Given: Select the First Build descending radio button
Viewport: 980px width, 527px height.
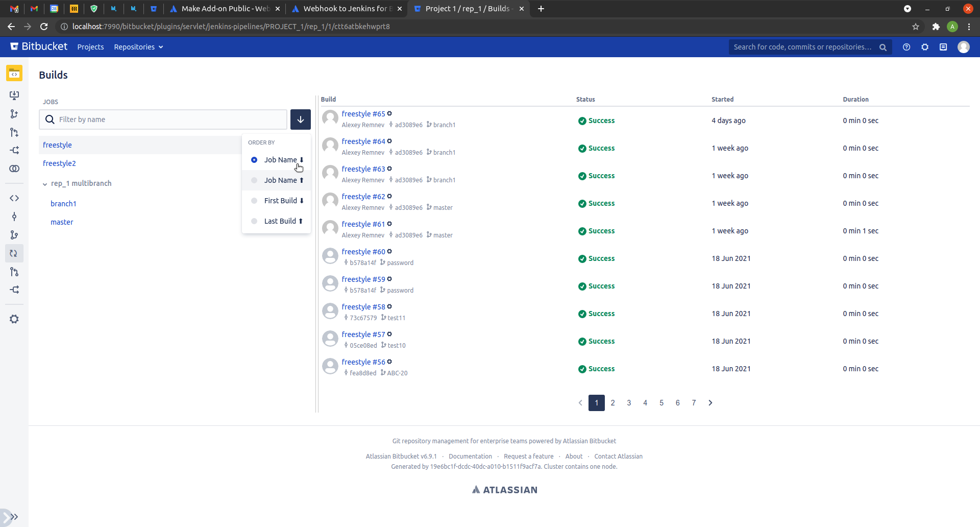Looking at the screenshot, I should [254, 200].
